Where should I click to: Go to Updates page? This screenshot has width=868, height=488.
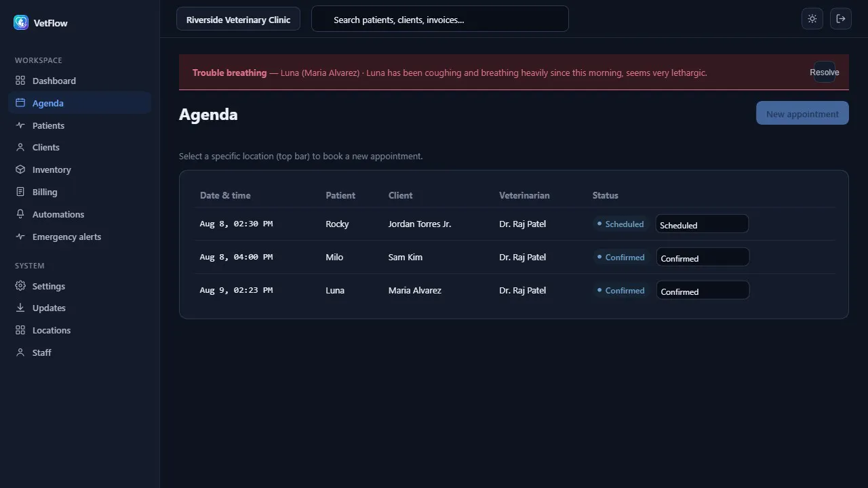tap(79, 308)
